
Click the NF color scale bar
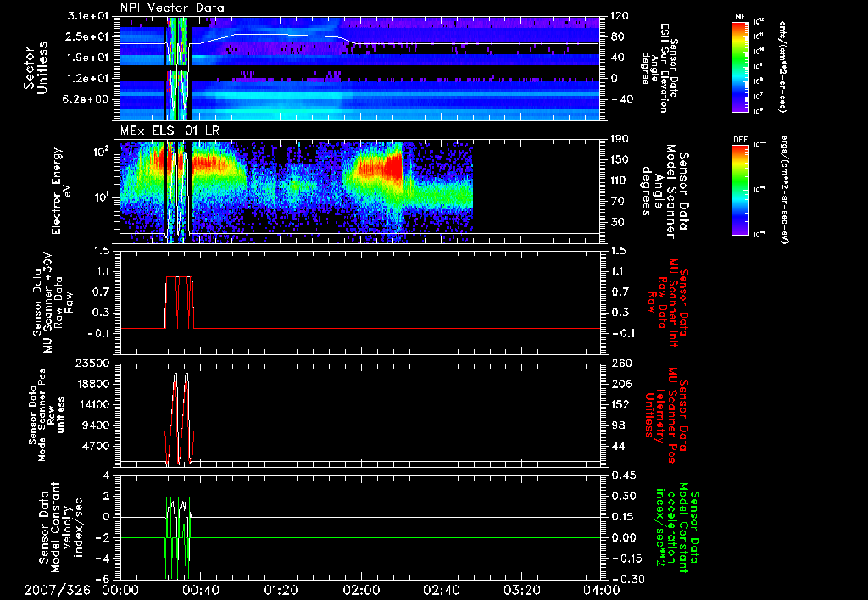coord(740,67)
